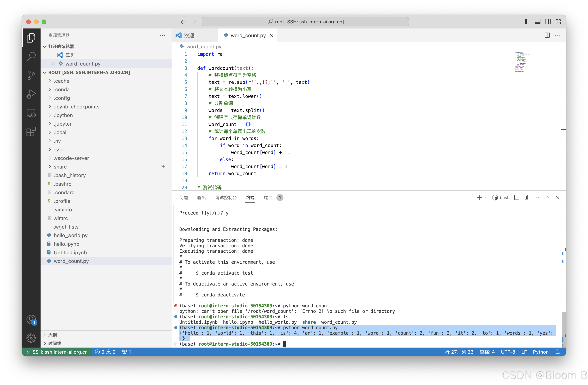This screenshot has height=385, width=588.
Task: Open the Search view
Action: point(31,56)
